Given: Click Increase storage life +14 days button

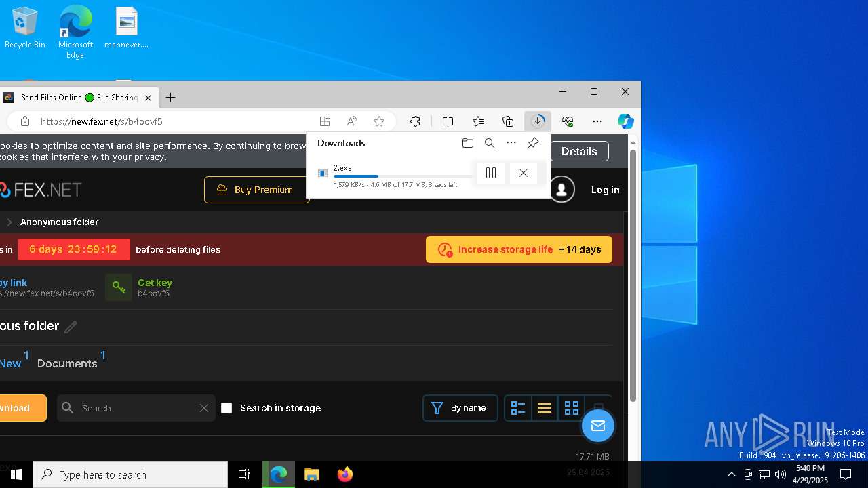Looking at the screenshot, I should pyautogui.click(x=519, y=249).
